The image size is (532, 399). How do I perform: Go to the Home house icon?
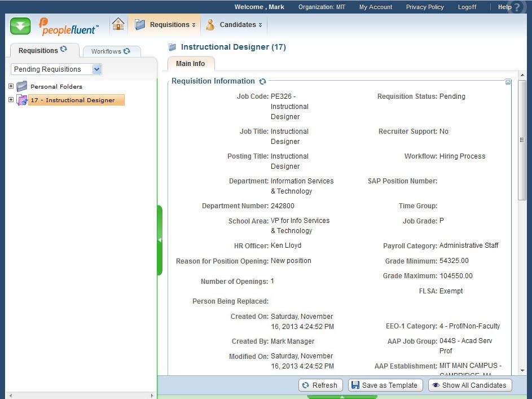[118, 24]
